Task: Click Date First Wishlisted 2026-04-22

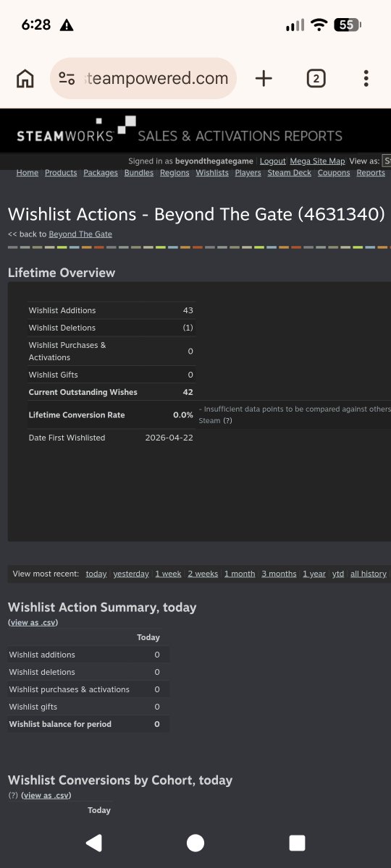Action: point(169,438)
